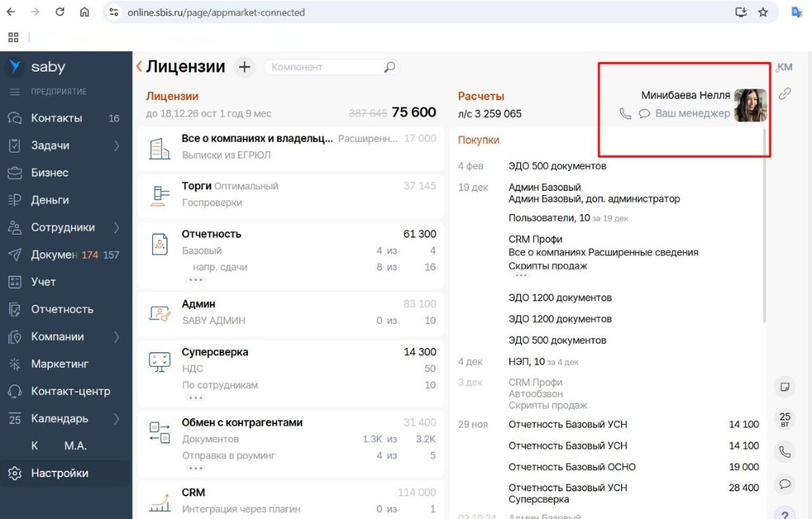The image size is (812, 519).
Task: Open Деньги section in sidebar
Action: (x=50, y=200)
